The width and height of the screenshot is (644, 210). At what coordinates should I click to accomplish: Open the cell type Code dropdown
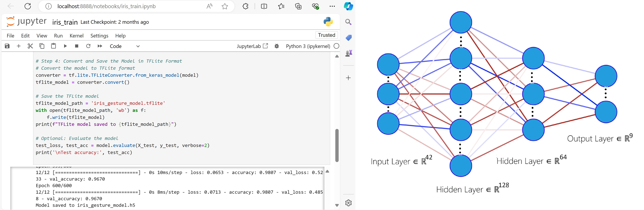124,46
